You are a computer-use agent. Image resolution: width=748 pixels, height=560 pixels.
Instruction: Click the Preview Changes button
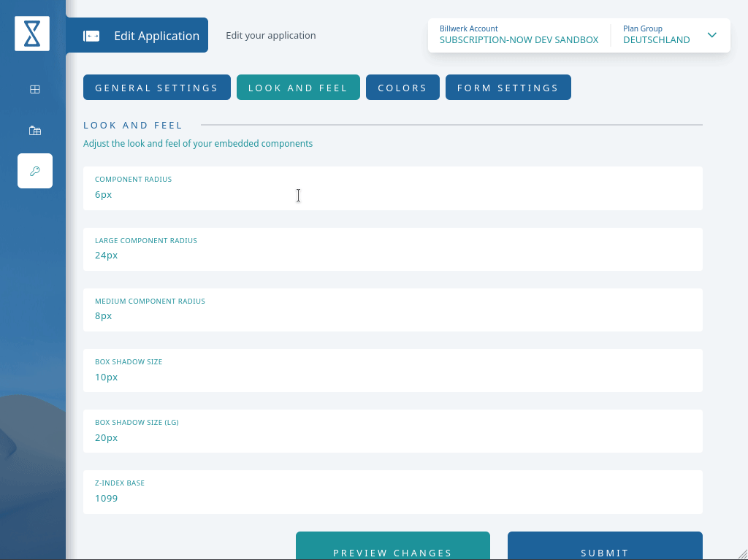pos(392,545)
